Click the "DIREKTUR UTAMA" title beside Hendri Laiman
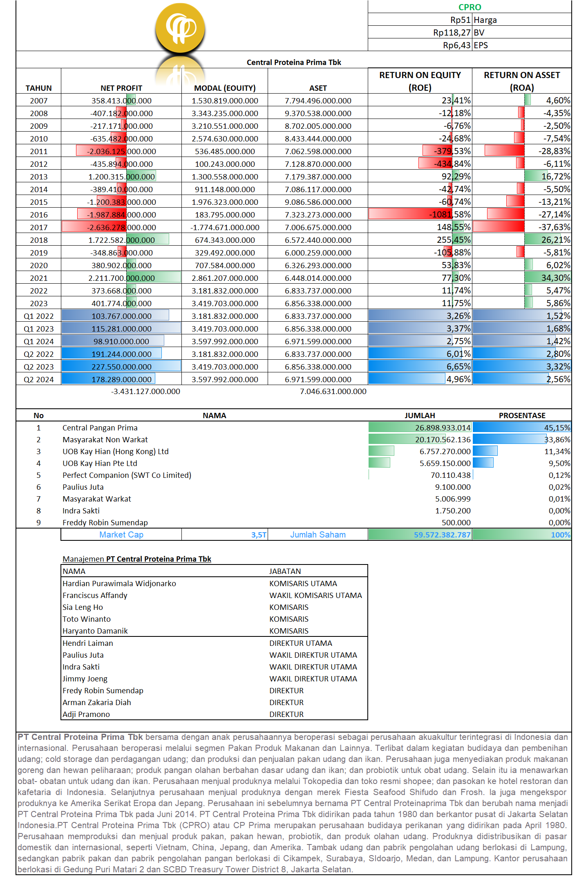 (301, 643)
